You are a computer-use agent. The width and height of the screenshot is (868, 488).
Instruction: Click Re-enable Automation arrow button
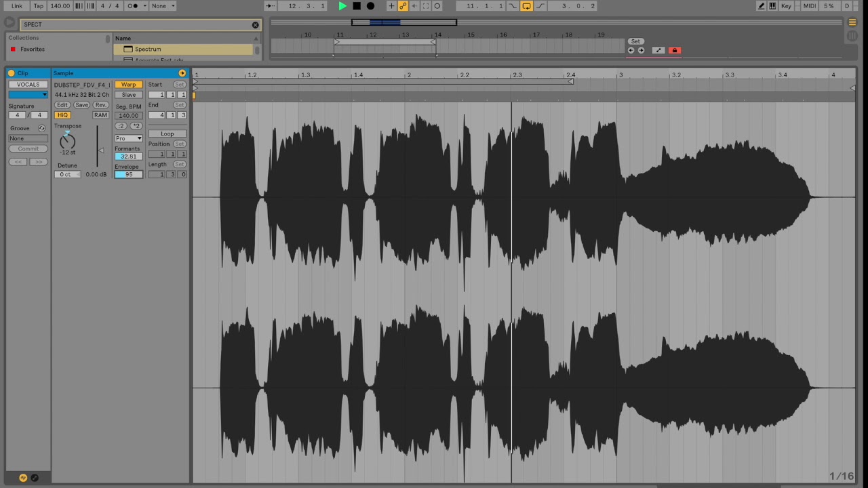click(414, 6)
